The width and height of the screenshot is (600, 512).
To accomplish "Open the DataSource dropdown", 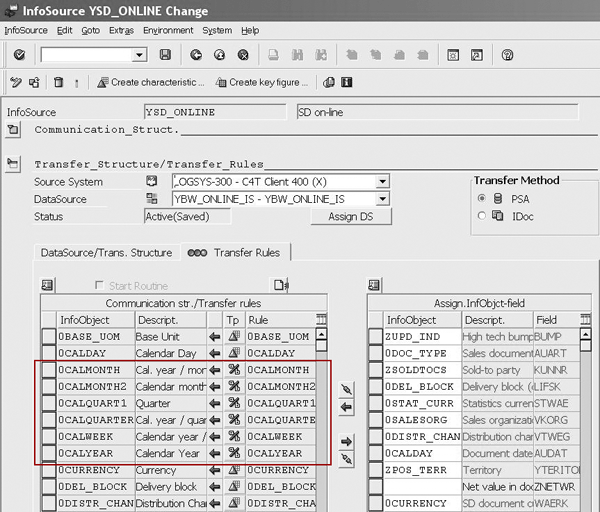I will tap(382, 199).
